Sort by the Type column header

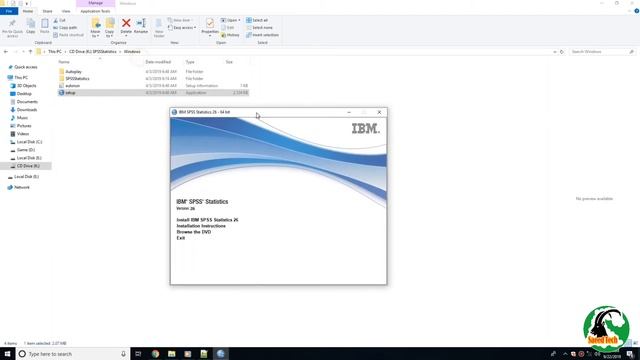[190, 62]
